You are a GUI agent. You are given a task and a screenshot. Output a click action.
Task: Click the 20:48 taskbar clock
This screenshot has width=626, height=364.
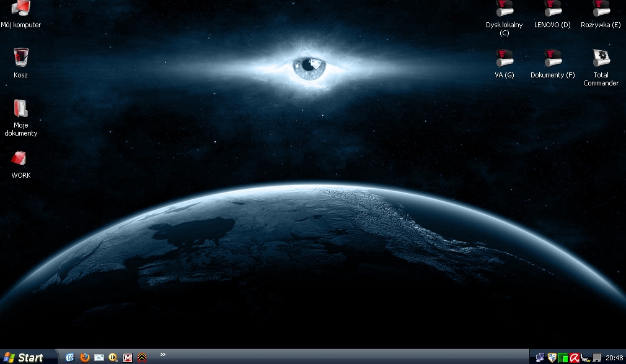[x=614, y=358]
